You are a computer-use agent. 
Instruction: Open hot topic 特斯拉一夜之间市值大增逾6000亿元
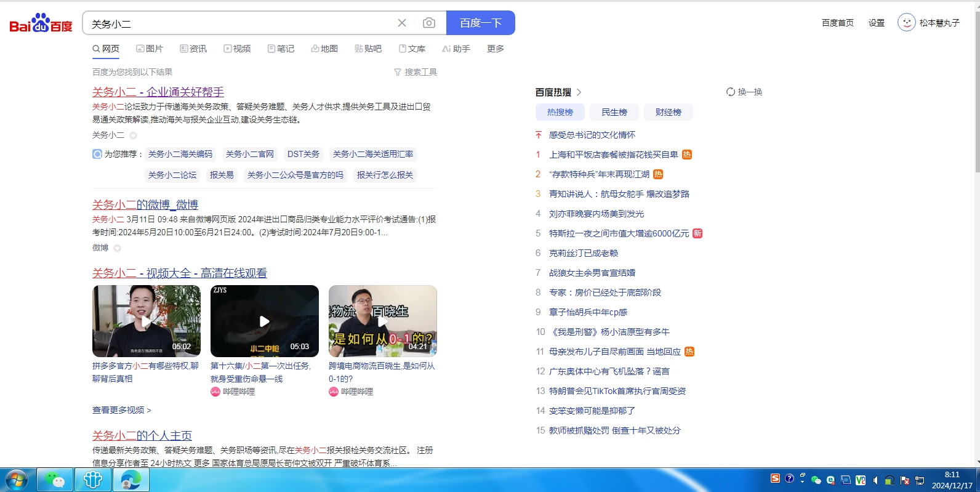tap(619, 233)
